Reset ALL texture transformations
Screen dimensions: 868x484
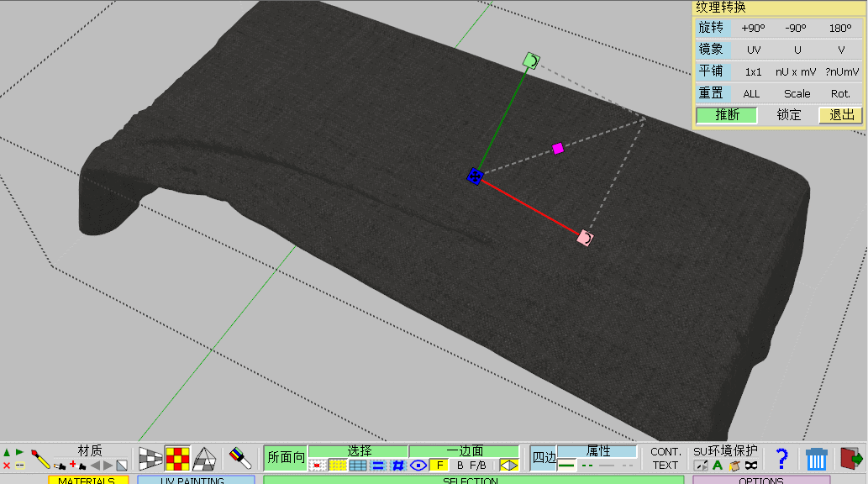[751, 93]
